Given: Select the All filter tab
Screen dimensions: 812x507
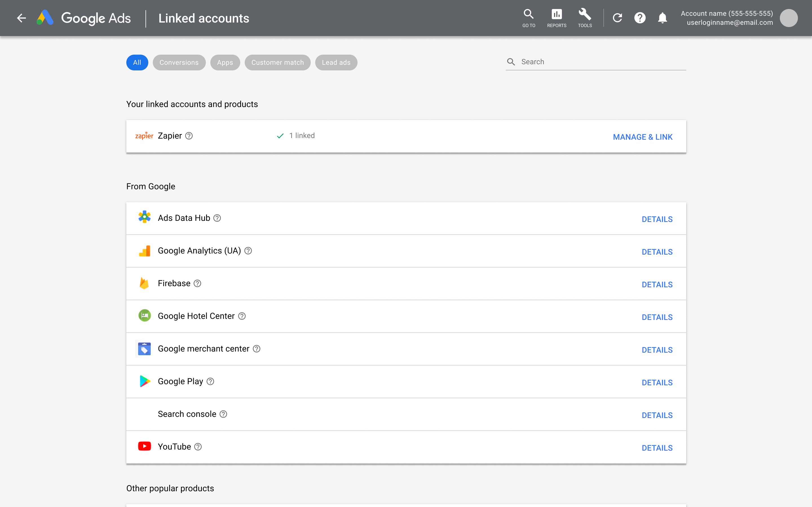Looking at the screenshot, I should tap(137, 63).
